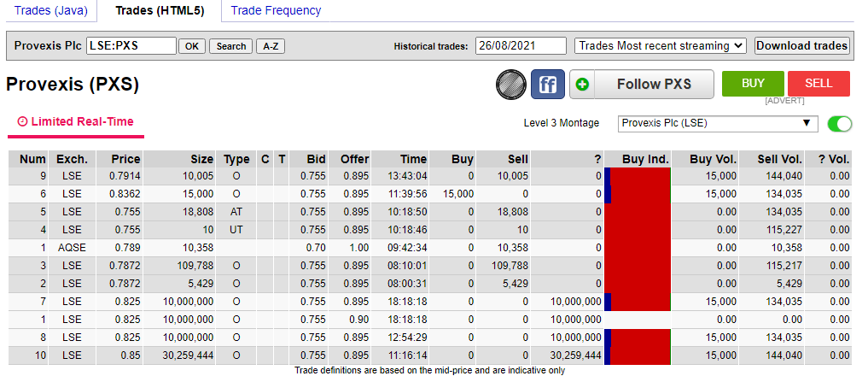Click the time 09:42:34
The image size is (868, 376).
407,248
